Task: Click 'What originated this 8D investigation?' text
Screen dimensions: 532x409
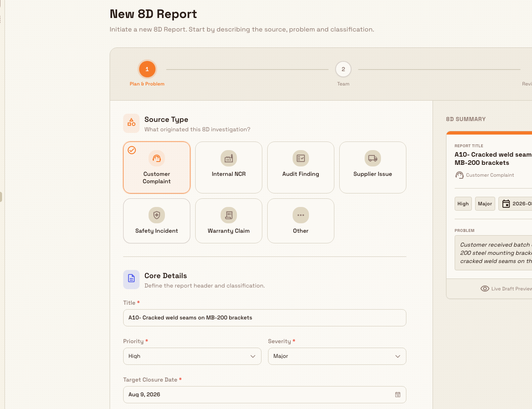Action: tap(197, 129)
